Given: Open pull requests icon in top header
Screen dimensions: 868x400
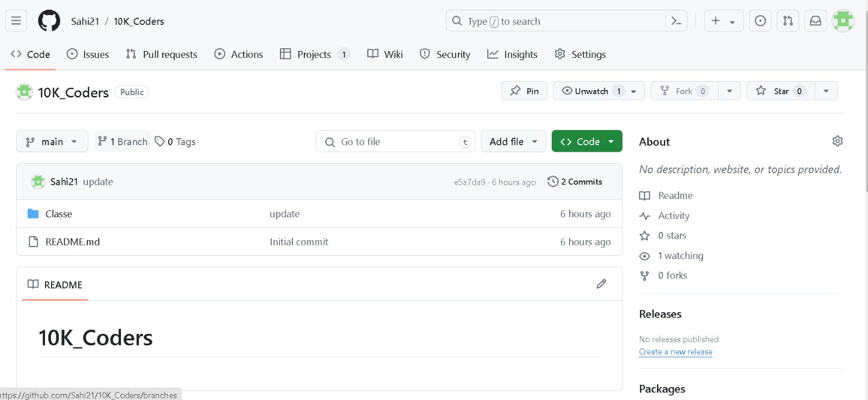Looking at the screenshot, I should (788, 21).
